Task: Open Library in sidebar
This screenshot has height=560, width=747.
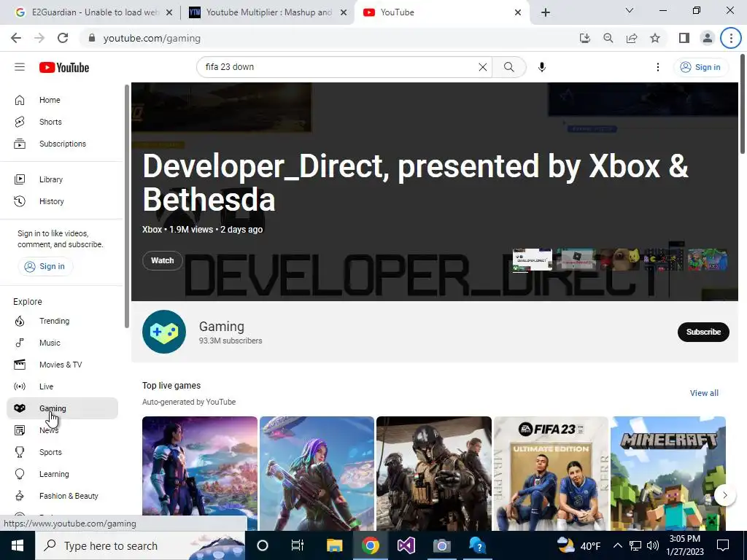Action: click(62, 179)
